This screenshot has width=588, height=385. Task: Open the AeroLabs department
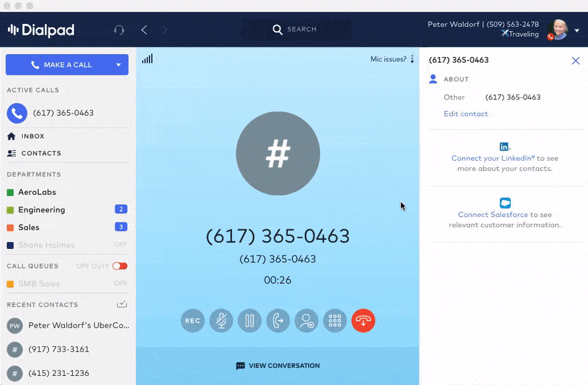pos(37,192)
